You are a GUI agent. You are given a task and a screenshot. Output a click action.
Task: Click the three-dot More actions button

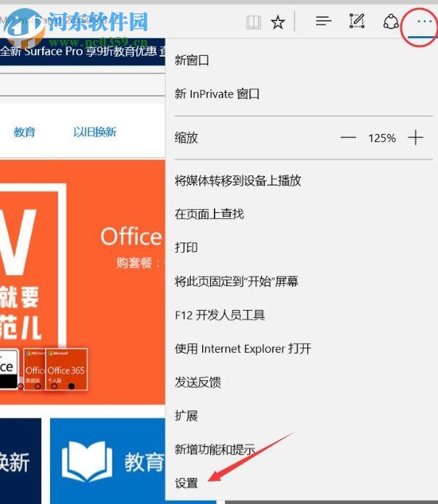pyautogui.click(x=424, y=21)
